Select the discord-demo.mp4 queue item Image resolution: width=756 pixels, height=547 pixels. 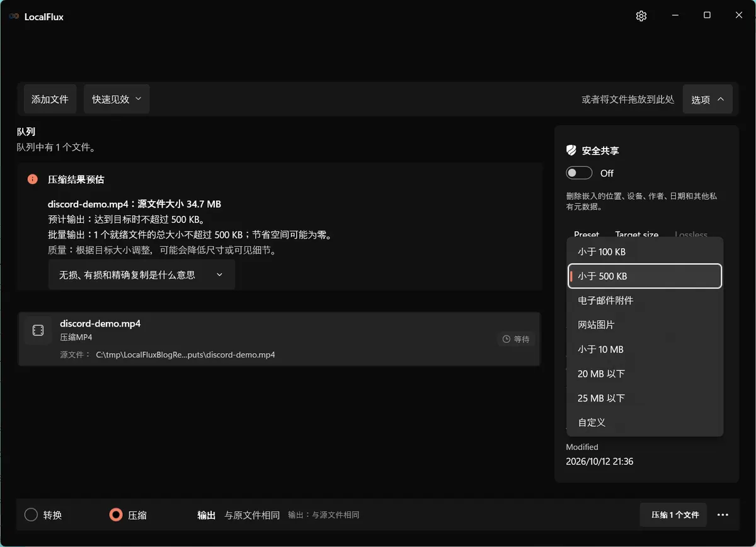point(279,339)
